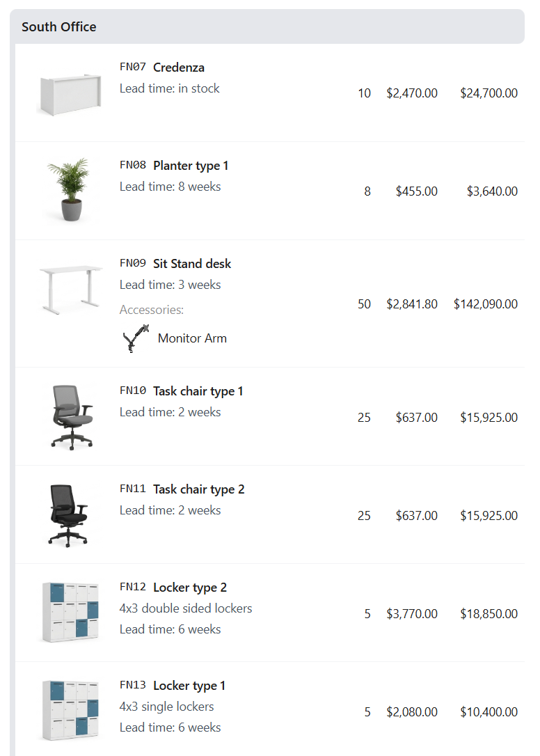Select the $142,090.00 total for Sit Stand desk
The image size is (540, 756).
click(x=486, y=304)
